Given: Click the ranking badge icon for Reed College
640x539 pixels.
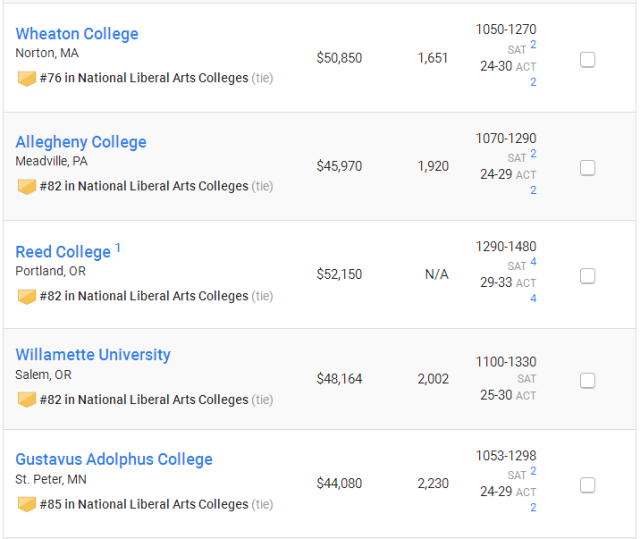Looking at the screenshot, I should [x=27, y=296].
